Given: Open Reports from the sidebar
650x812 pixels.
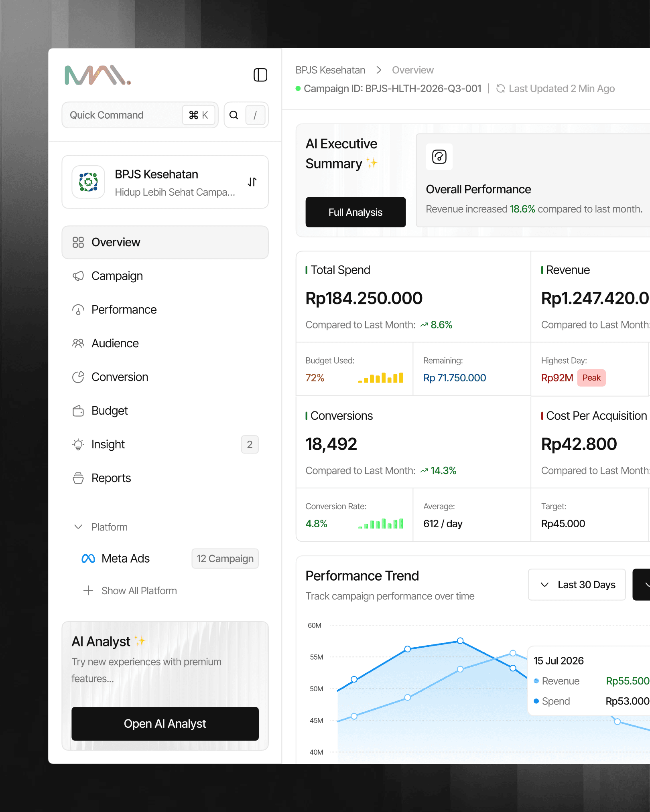Looking at the screenshot, I should click(165, 478).
